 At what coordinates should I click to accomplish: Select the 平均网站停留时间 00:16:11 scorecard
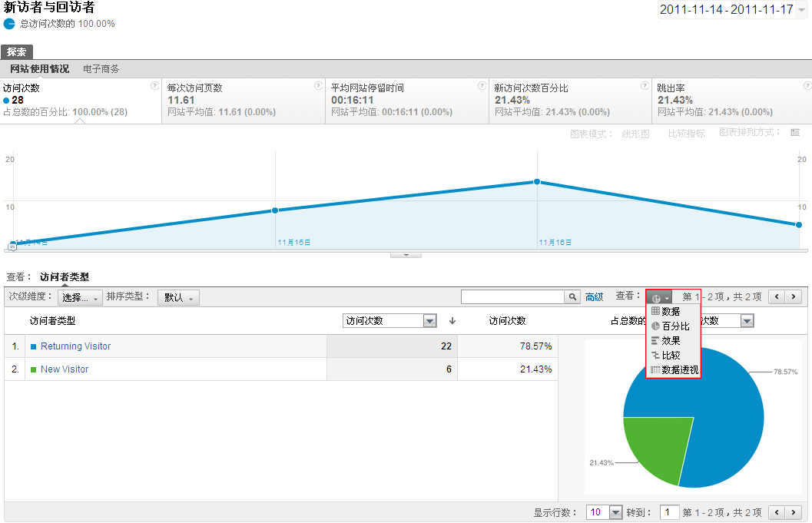[407, 101]
